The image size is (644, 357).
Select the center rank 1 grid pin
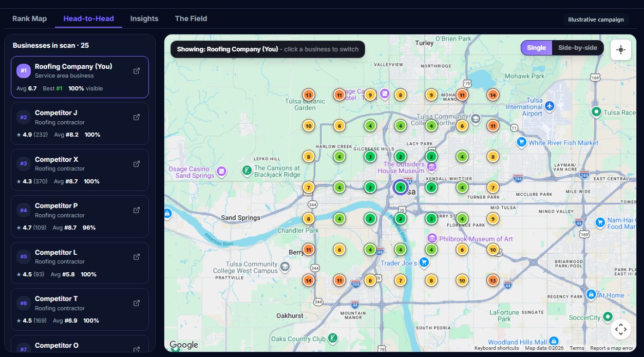point(401,187)
